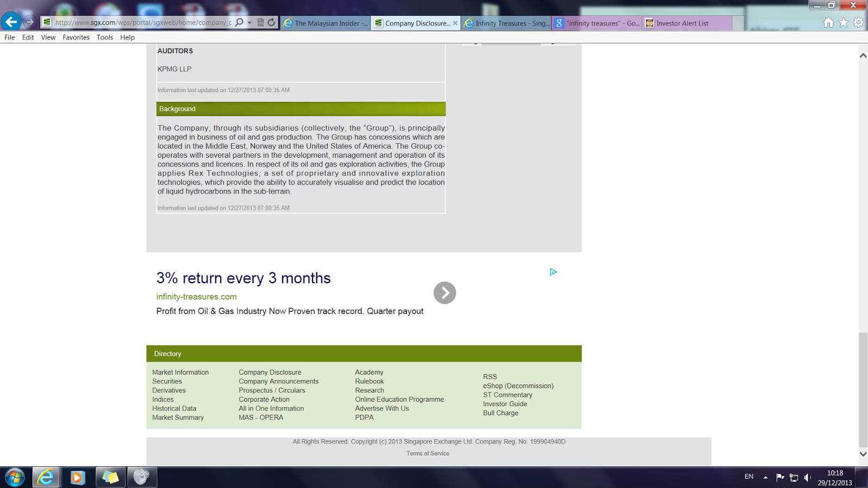This screenshot has width=868, height=488.
Task: Click the AdChoices icon on the advertisement
Action: [553, 272]
